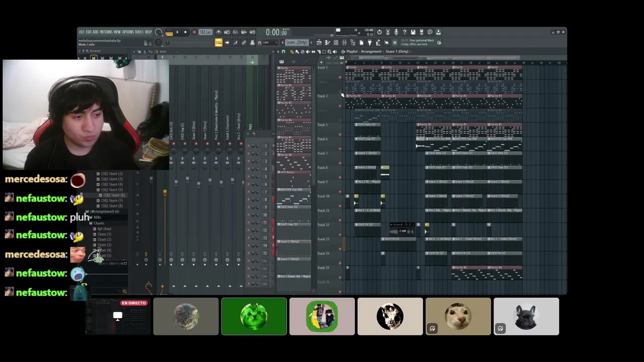644x362 pixels.
Task: Click Snare 1 (Dirty) breadcrumb in playlist
Action: tap(397, 52)
